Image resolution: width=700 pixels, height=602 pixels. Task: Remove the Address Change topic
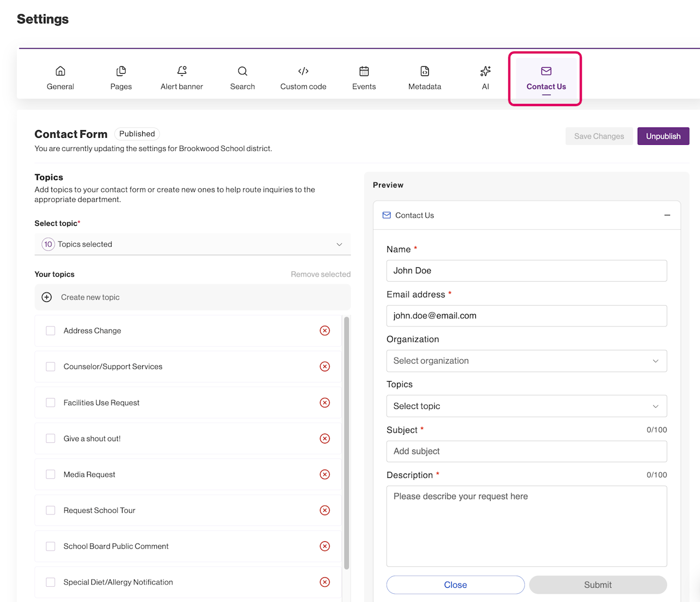tap(325, 331)
